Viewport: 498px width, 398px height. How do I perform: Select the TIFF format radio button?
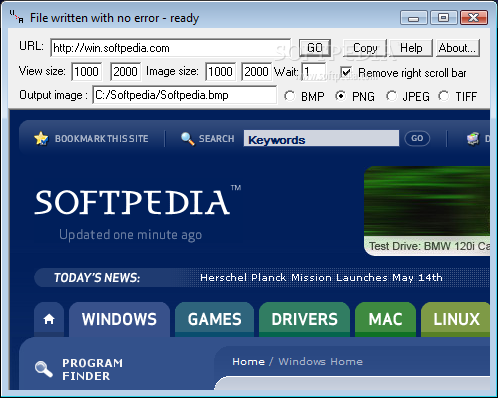coord(444,96)
